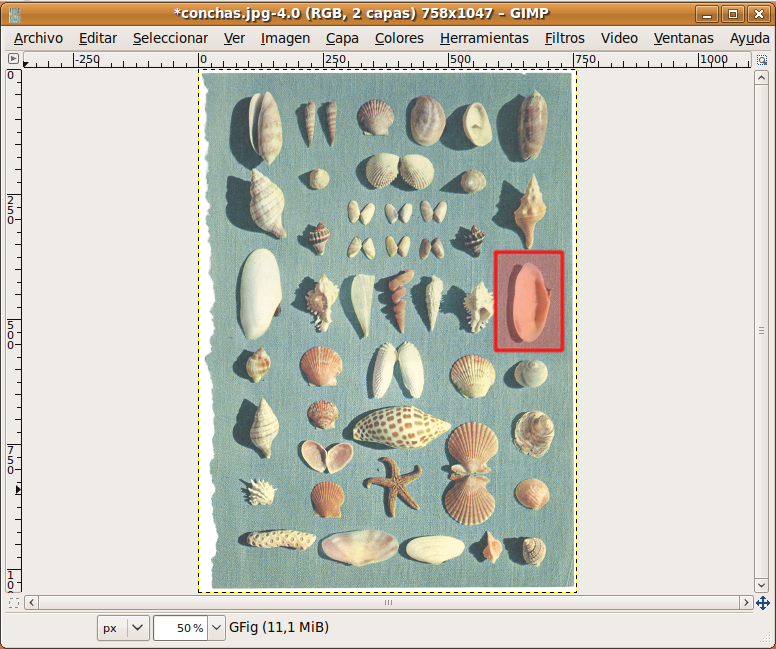
Task: Click the Ayuda menu
Action: click(749, 38)
